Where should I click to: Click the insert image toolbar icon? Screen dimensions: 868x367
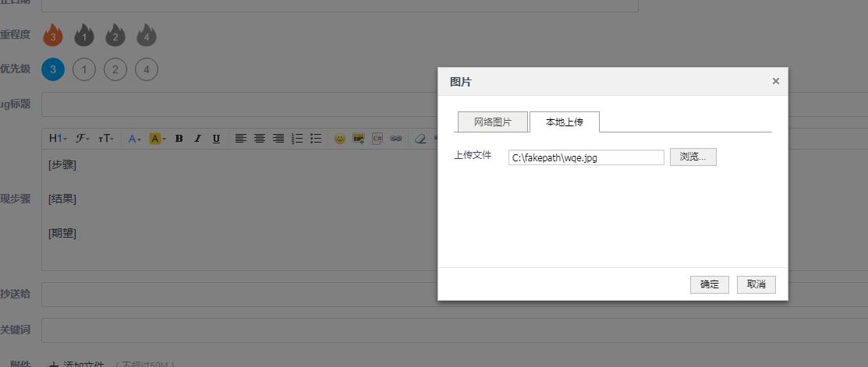click(x=359, y=139)
